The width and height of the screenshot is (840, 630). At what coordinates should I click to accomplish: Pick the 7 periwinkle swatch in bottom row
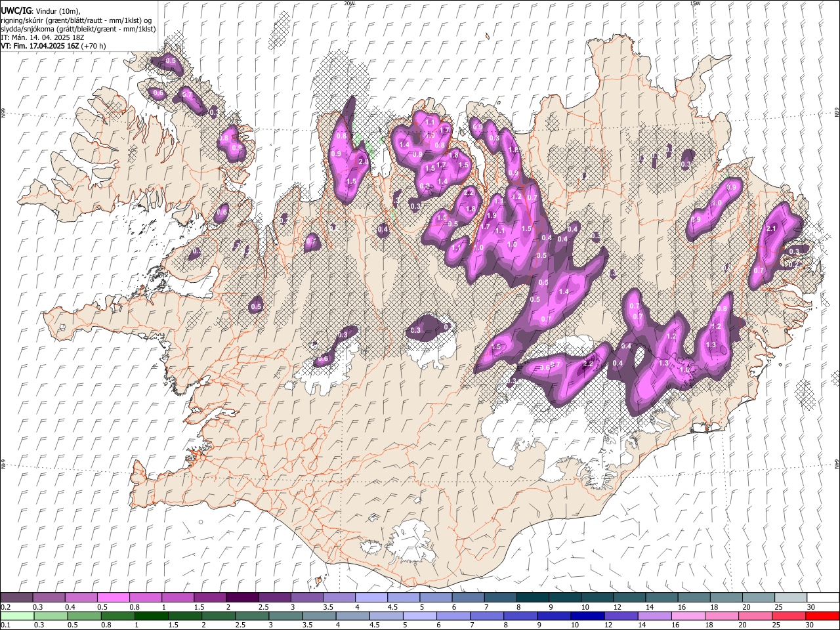coord(487,616)
